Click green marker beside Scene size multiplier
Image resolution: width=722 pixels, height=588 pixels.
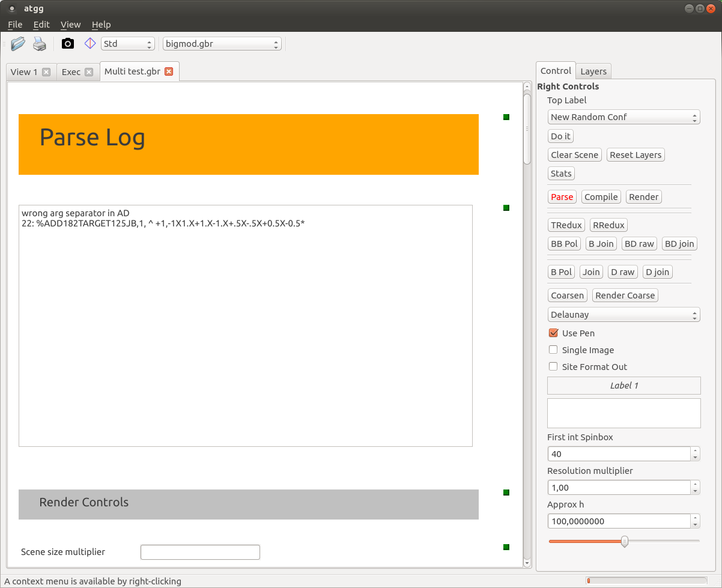(506, 547)
